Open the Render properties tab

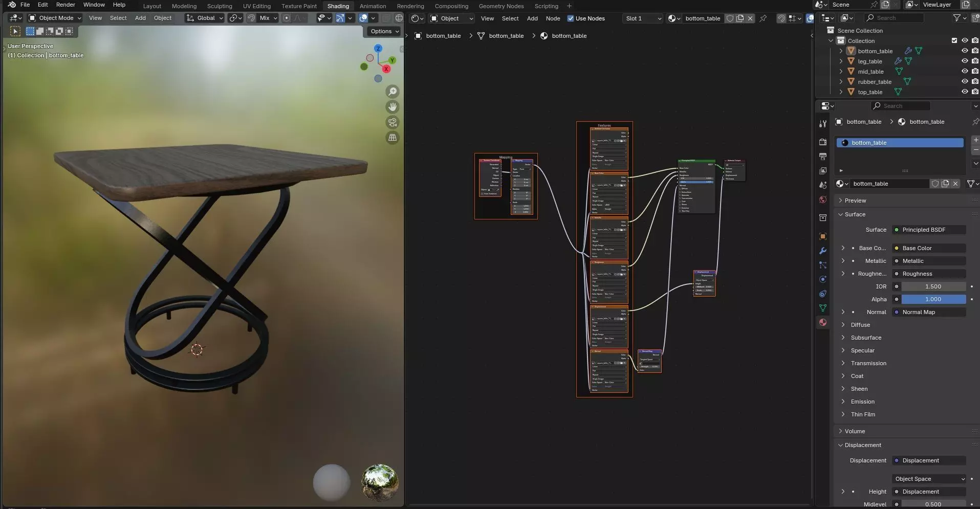point(822,142)
